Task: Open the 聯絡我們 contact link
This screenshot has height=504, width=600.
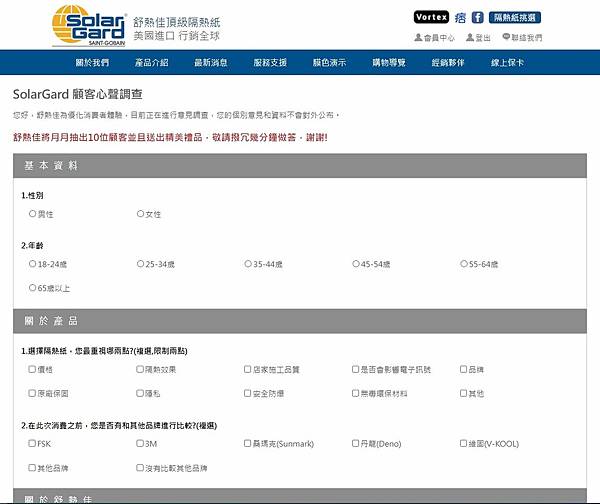Action: click(x=522, y=38)
